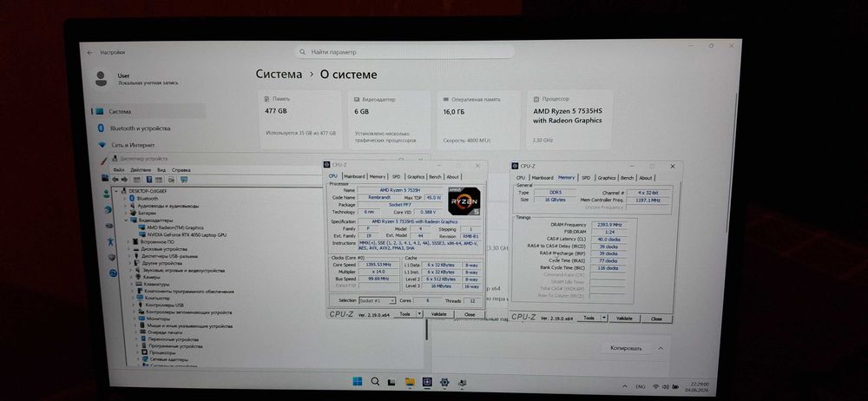The image size is (868, 401).
Task: Select NVIDIA GeForce RTX 4050 Laptop GPU
Action: point(187,235)
